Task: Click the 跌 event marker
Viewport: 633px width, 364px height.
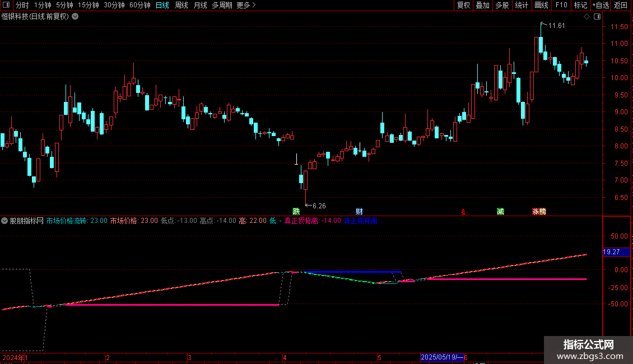Action: pos(296,212)
